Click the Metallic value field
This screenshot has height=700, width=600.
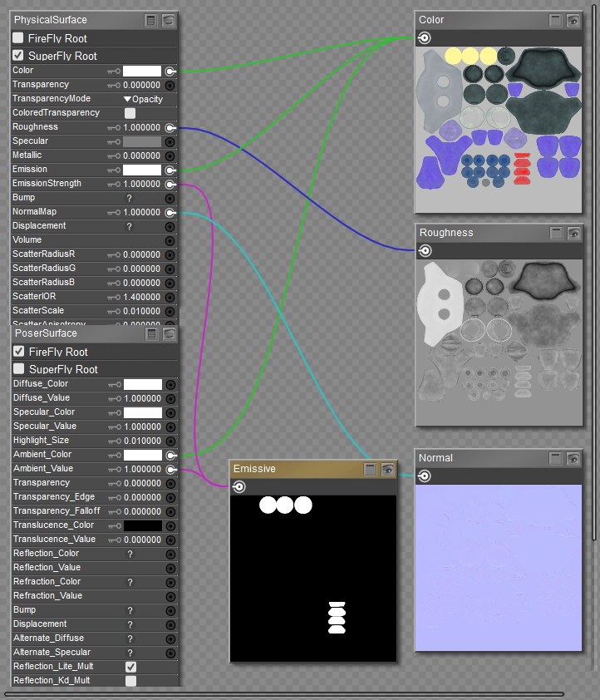coord(141,155)
